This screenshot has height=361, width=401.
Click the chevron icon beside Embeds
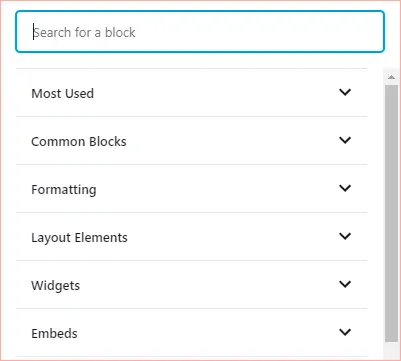pos(345,332)
